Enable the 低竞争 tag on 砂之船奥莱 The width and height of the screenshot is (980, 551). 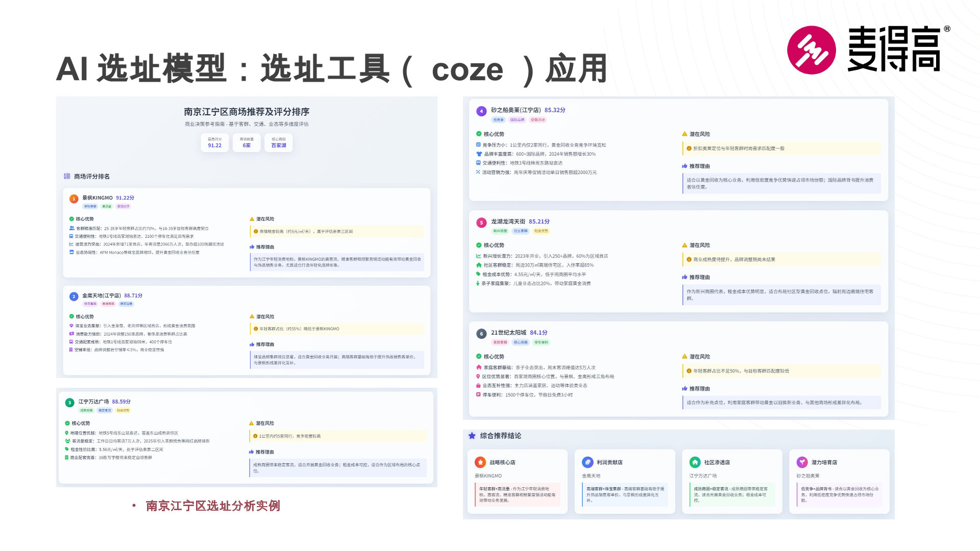[x=498, y=120]
